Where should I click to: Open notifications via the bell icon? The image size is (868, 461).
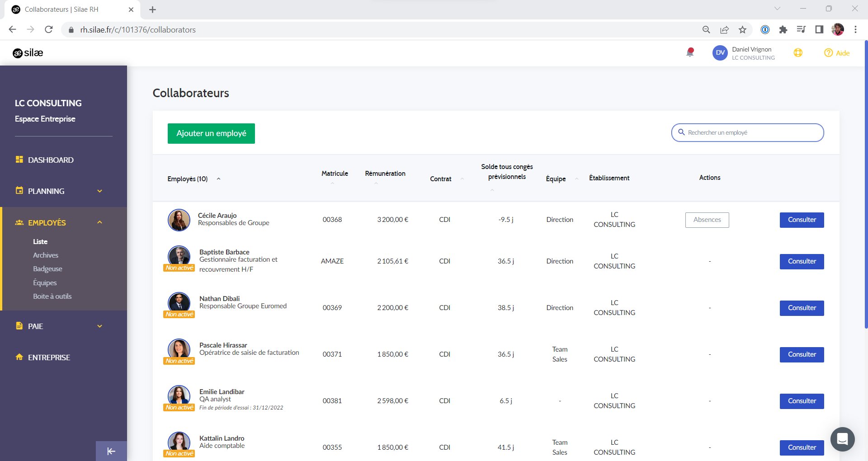(x=689, y=53)
